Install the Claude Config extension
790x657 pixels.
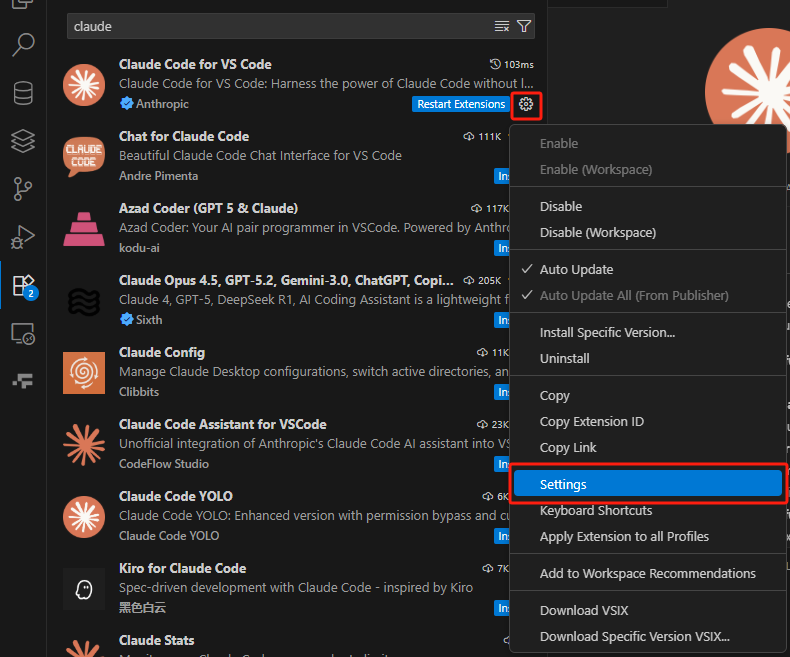[502, 392]
